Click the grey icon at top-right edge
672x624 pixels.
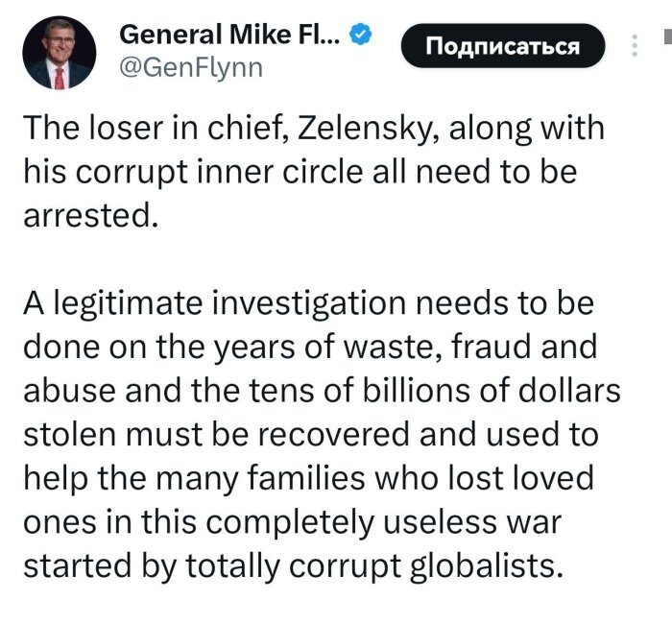pyautogui.click(x=666, y=39)
